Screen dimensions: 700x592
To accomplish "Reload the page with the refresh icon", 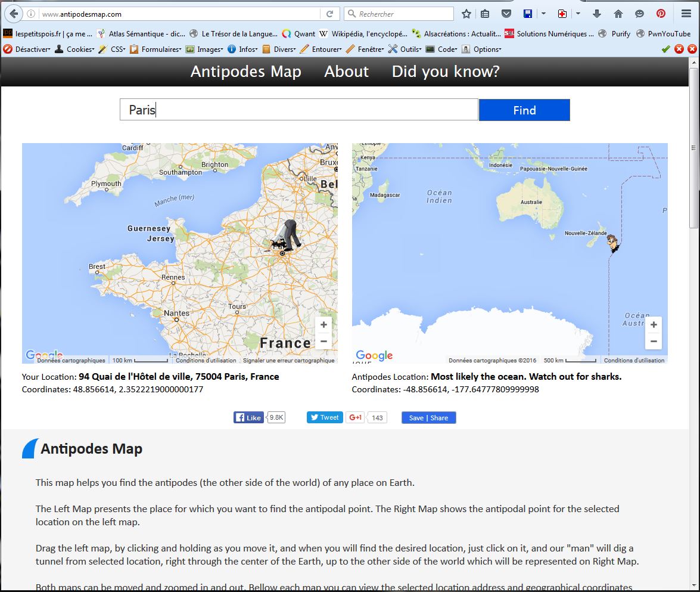I will pos(329,14).
